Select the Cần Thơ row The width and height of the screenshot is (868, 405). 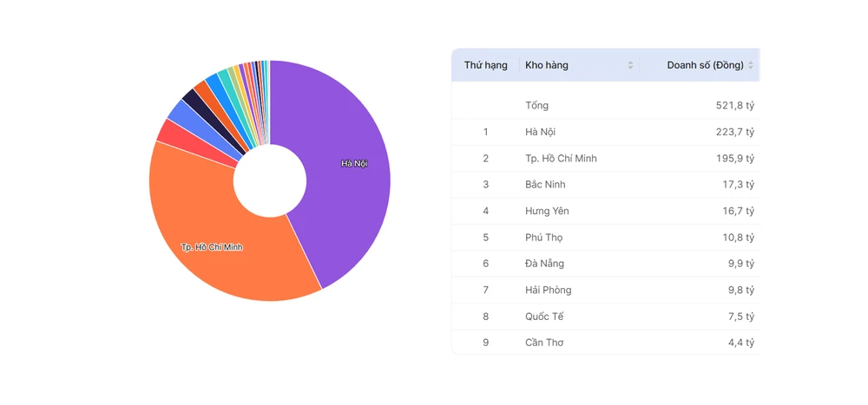click(x=606, y=343)
